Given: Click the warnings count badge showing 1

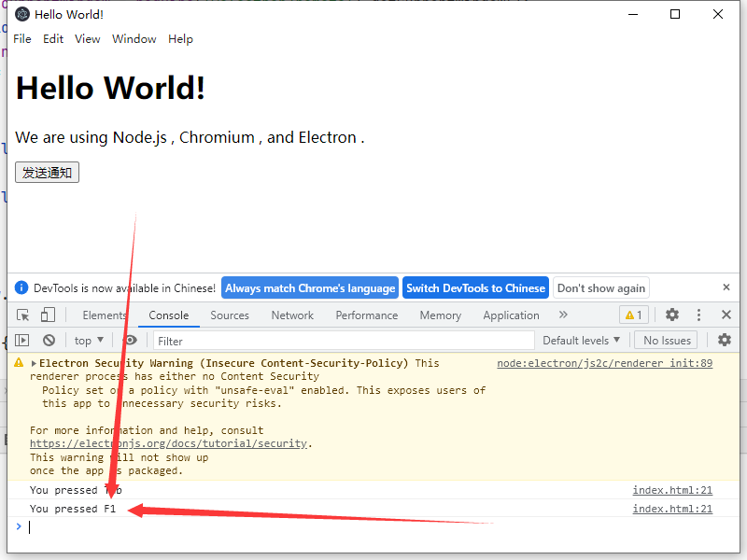Looking at the screenshot, I should (x=634, y=315).
